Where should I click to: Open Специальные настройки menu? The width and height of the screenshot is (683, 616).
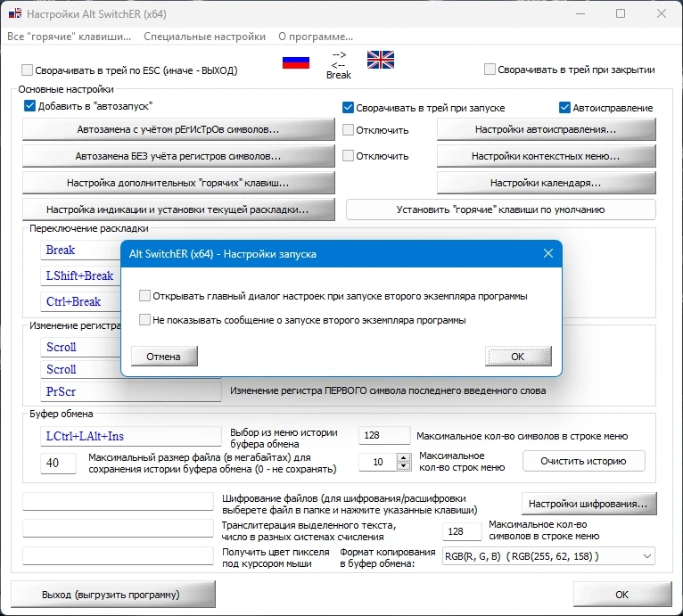[x=204, y=37]
